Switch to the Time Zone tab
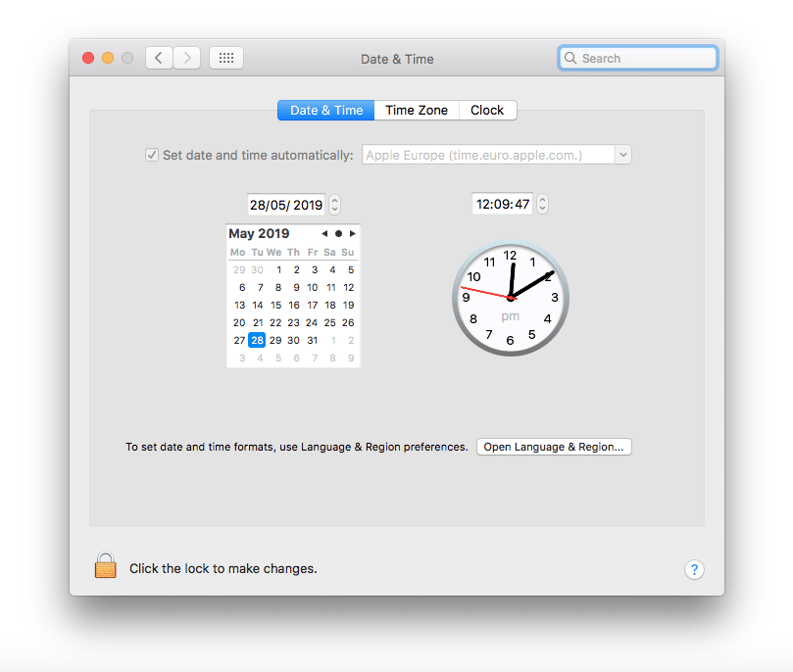This screenshot has height=672, width=793. 416,110
